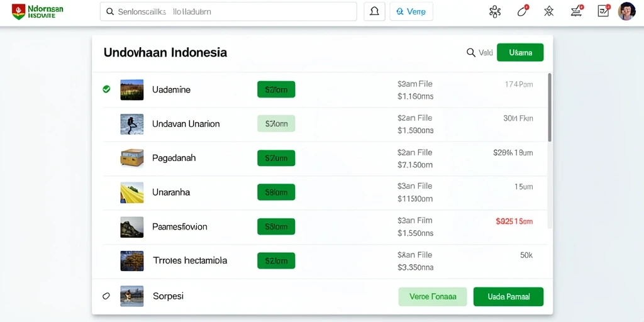
Task: Click the Verce Fonaaa button
Action: [x=433, y=297]
